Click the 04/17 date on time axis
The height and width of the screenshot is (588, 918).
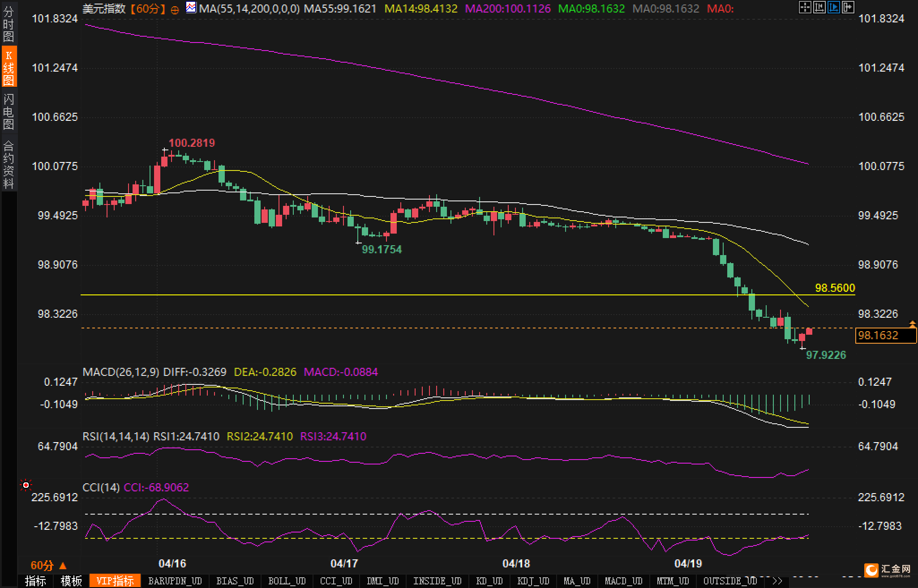(344, 563)
